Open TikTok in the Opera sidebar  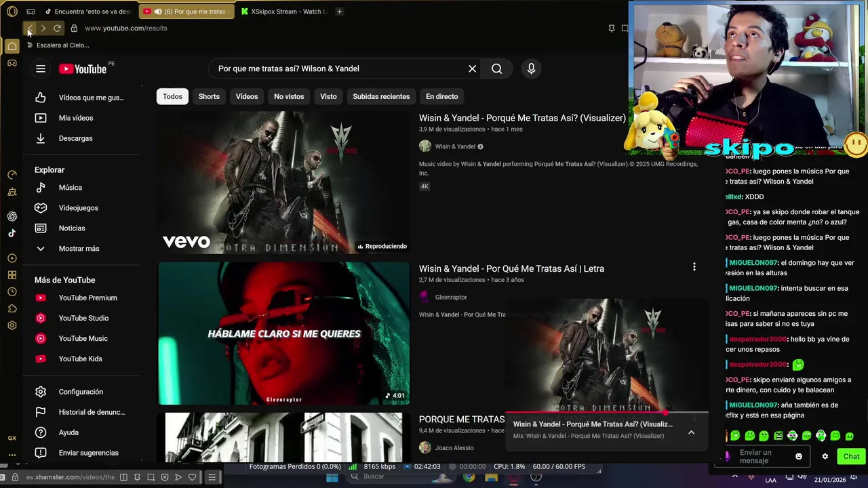point(12,233)
